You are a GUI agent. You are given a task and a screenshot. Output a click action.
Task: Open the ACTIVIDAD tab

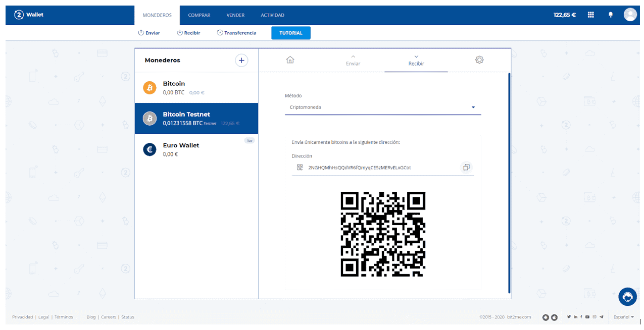(272, 15)
